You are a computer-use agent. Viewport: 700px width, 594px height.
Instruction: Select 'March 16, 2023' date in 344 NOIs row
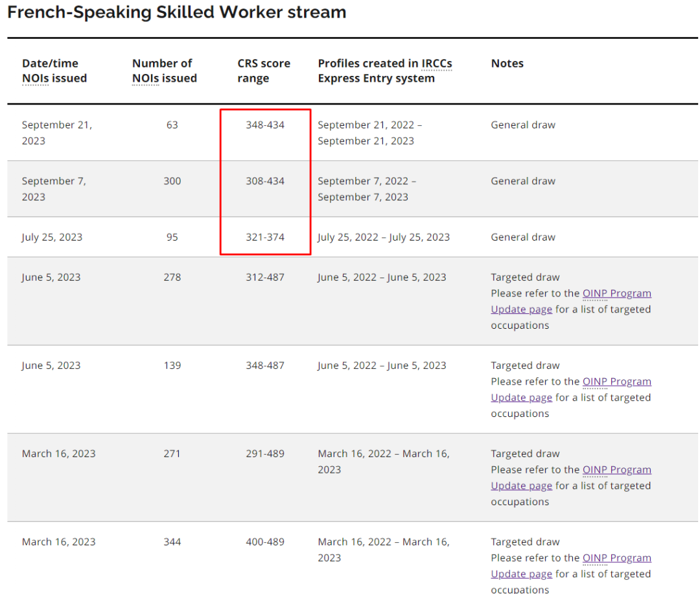59,542
